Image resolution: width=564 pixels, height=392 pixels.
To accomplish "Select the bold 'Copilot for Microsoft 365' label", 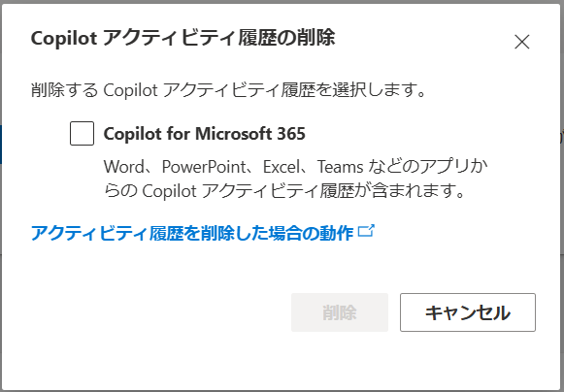I will [x=204, y=134].
